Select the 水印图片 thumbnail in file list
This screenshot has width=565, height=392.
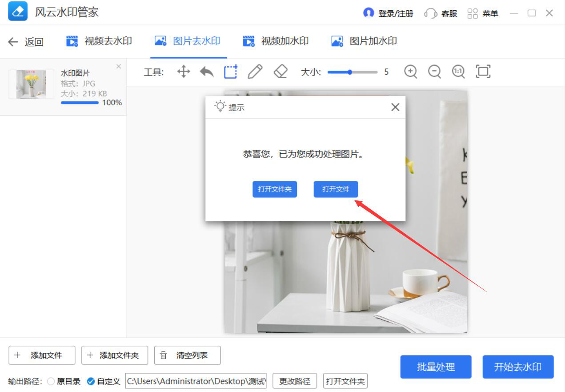click(x=31, y=84)
